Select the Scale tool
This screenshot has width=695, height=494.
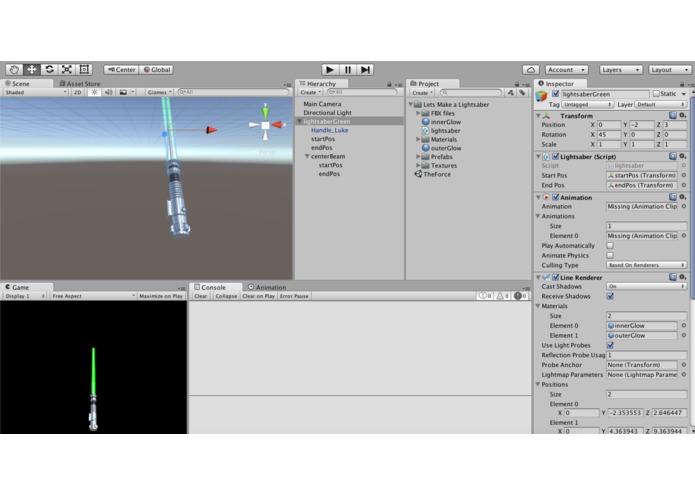pyautogui.click(x=66, y=70)
